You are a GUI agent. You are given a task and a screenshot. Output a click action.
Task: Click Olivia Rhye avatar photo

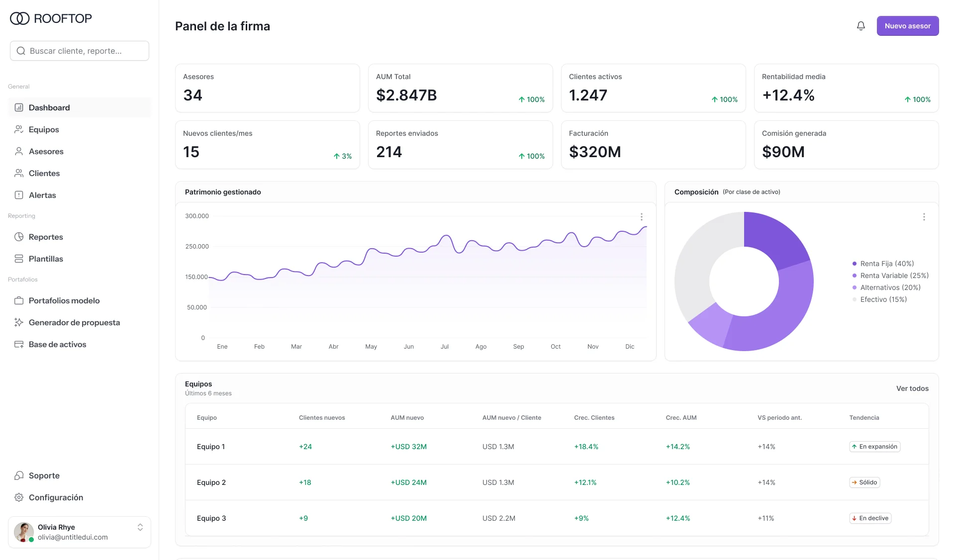(24, 532)
